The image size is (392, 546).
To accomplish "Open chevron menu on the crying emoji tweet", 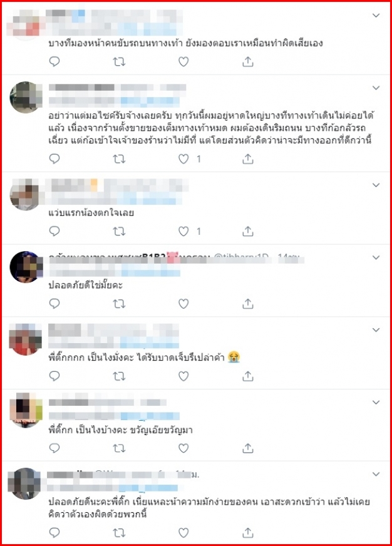I will 376,330.
